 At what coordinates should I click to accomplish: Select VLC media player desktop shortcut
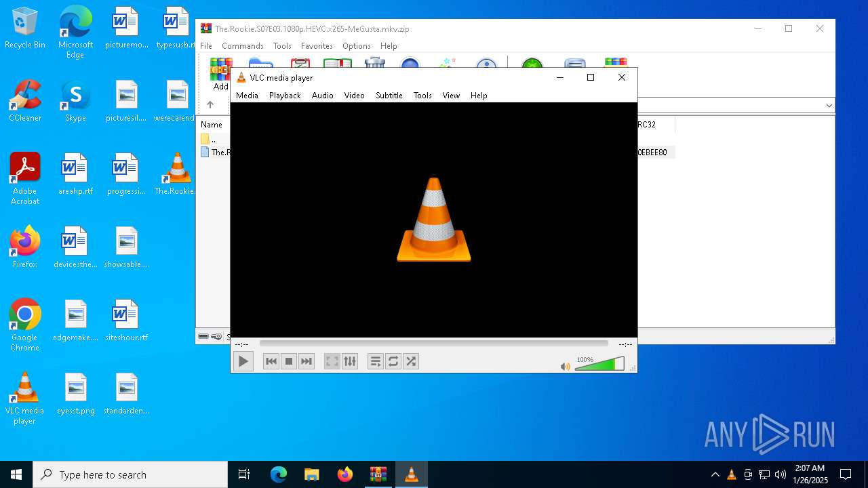[x=25, y=399]
